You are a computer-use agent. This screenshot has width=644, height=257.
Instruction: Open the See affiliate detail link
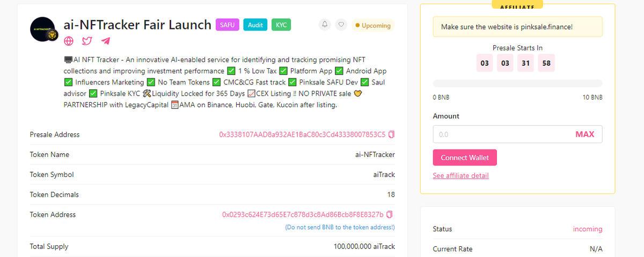click(461, 176)
